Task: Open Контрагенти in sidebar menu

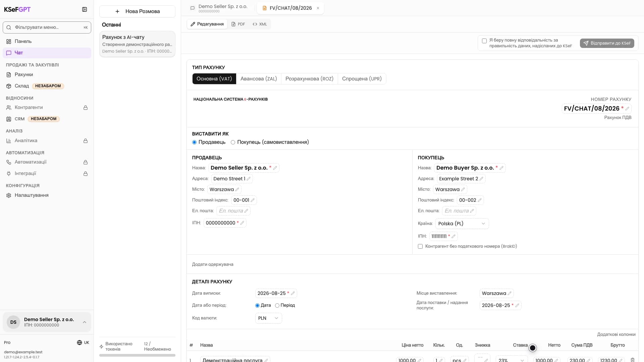Action: tap(47, 108)
